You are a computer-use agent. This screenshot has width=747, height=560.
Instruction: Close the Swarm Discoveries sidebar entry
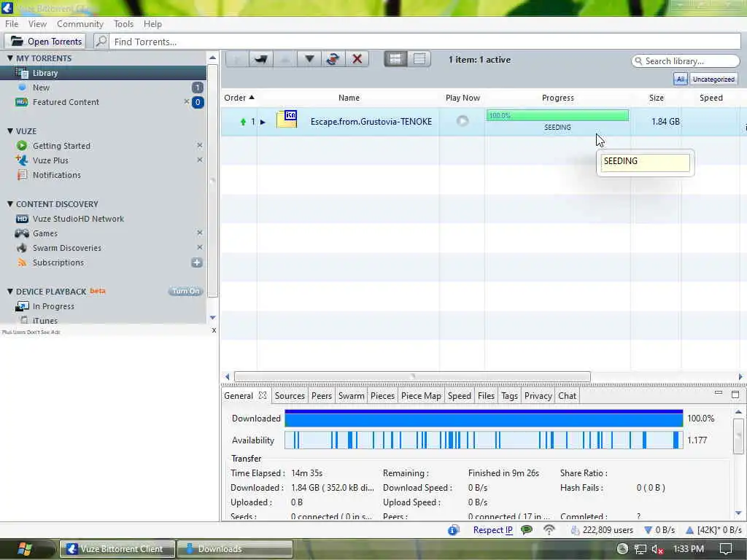pyautogui.click(x=200, y=247)
